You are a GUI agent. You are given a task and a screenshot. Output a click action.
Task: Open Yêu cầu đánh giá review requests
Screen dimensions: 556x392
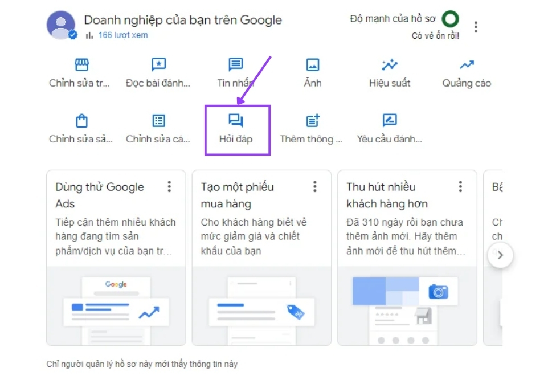[x=389, y=121]
